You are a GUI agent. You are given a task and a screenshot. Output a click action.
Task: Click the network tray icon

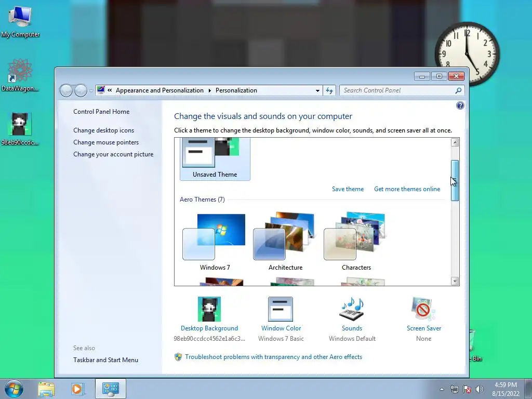point(454,389)
